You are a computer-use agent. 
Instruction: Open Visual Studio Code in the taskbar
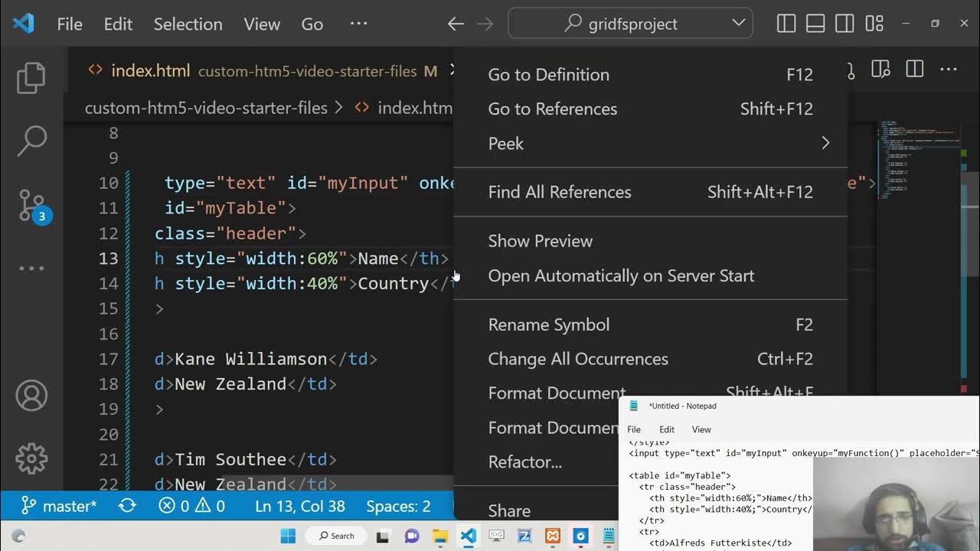[x=468, y=536]
